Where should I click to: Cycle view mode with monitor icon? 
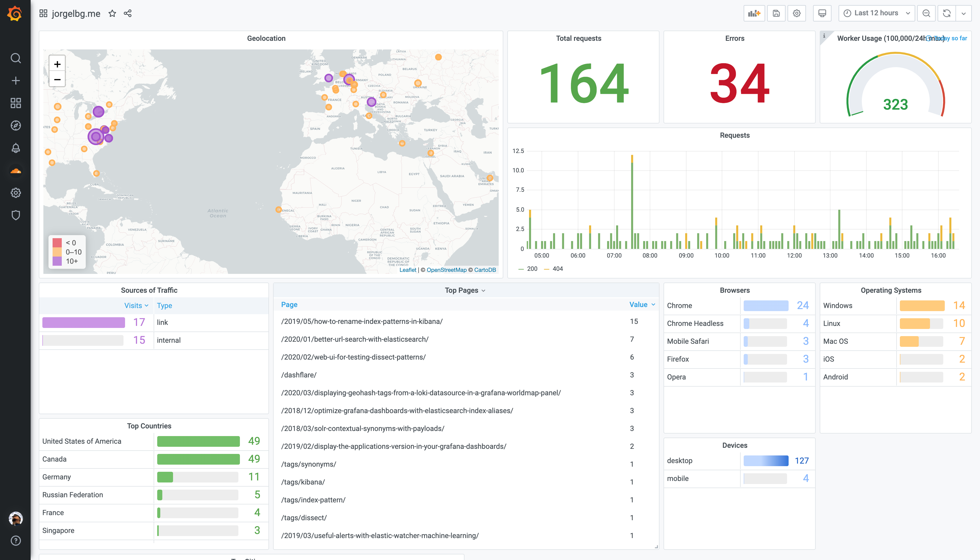[822, 14]
